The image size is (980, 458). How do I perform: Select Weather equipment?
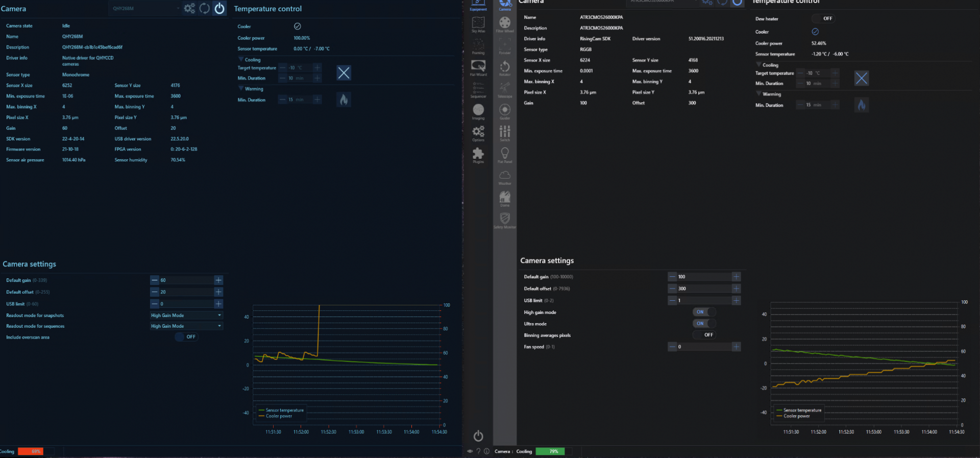(x=505, y=177)
